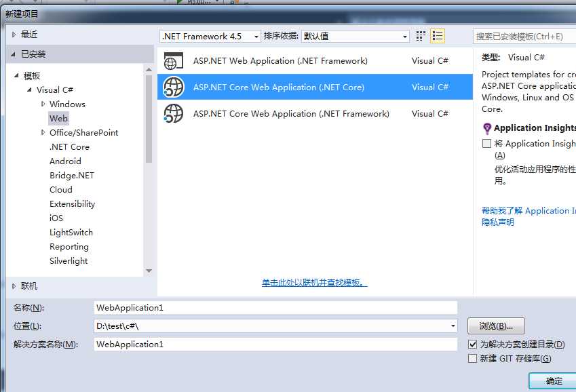Screen dimensions: 576x392
Task: Select the Web template category
Action: coord(58,118)
